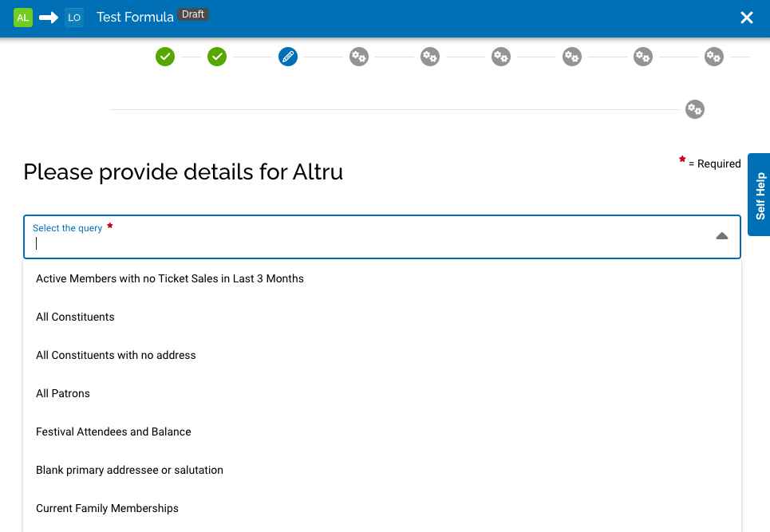Click the current blue pencil edit step
770x532 pixels.
tap(288, 57)
